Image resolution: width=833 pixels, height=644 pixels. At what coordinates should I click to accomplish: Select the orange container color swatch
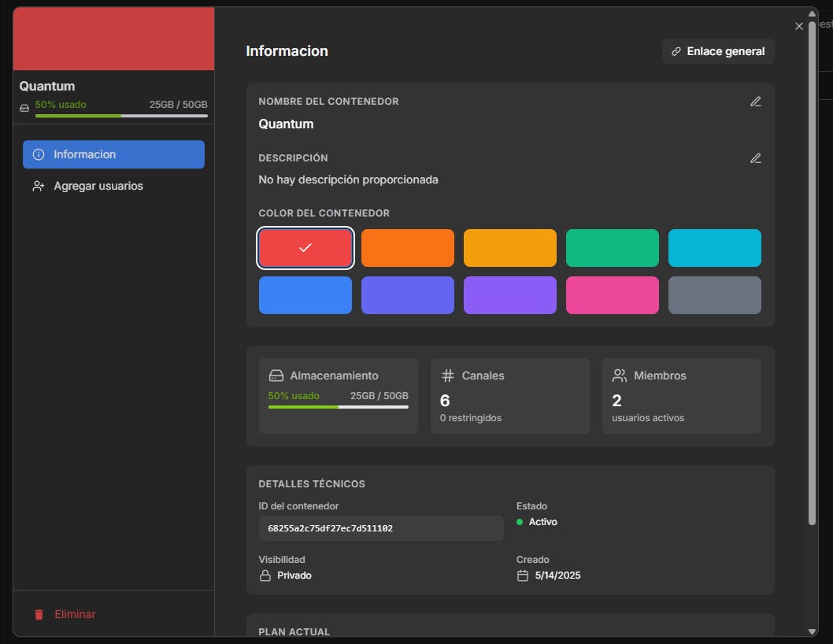(x=408, y=248)
